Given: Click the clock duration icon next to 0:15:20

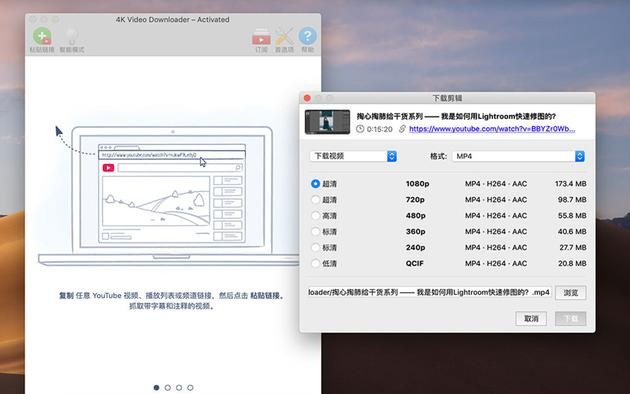Looking at the screenshot, I should (360, 129).
